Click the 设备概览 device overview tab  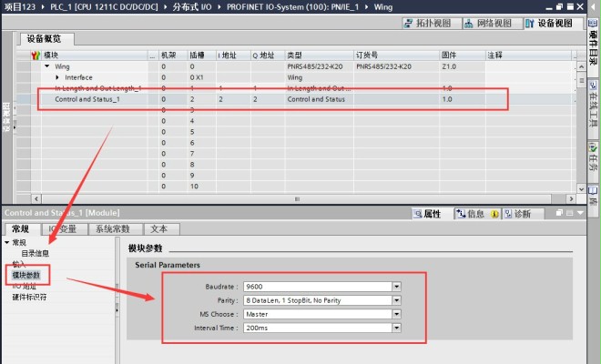click(x=46, y=39)
